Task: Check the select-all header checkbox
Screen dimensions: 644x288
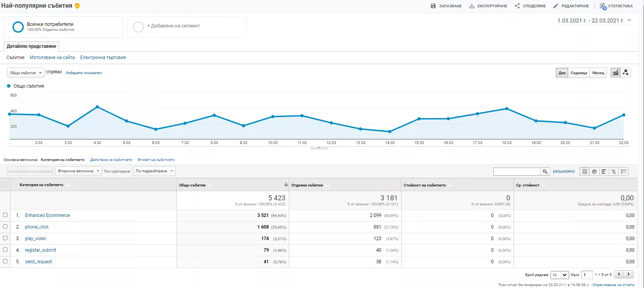Action: click(x=5, y=185)
